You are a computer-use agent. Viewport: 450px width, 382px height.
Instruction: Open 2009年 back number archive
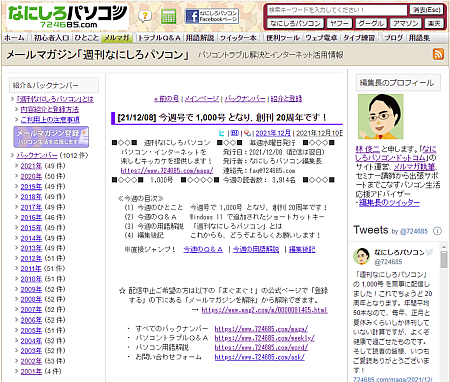(31, 289)
